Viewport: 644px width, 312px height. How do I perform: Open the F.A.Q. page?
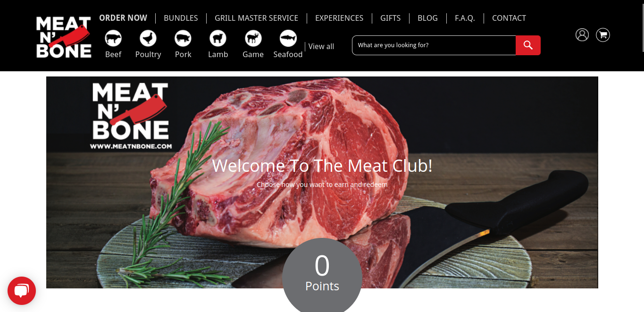[465, 18]
